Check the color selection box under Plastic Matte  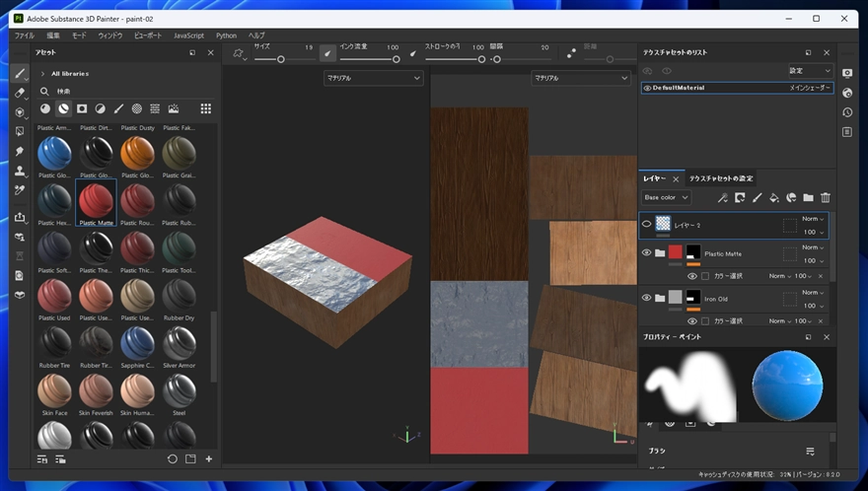pyautogui.click(x=705, y=276)
